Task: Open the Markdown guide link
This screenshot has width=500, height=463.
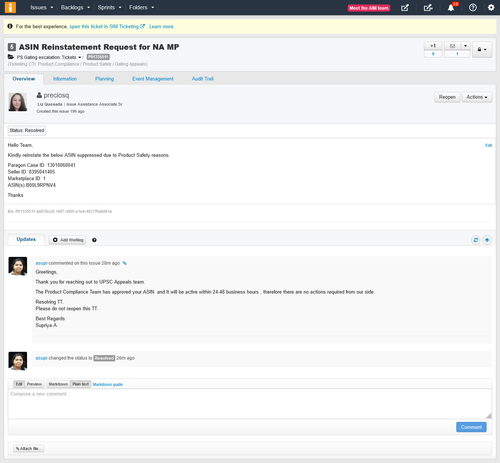Action: coord(108,384)
